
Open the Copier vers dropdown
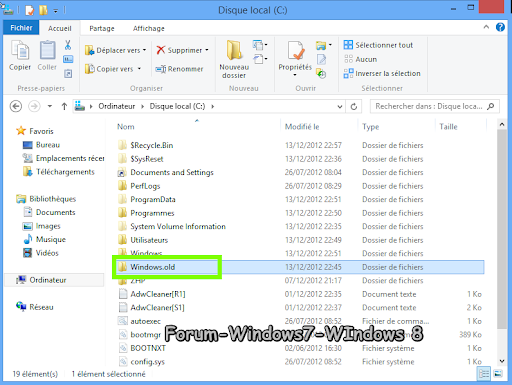pos(139,69)
